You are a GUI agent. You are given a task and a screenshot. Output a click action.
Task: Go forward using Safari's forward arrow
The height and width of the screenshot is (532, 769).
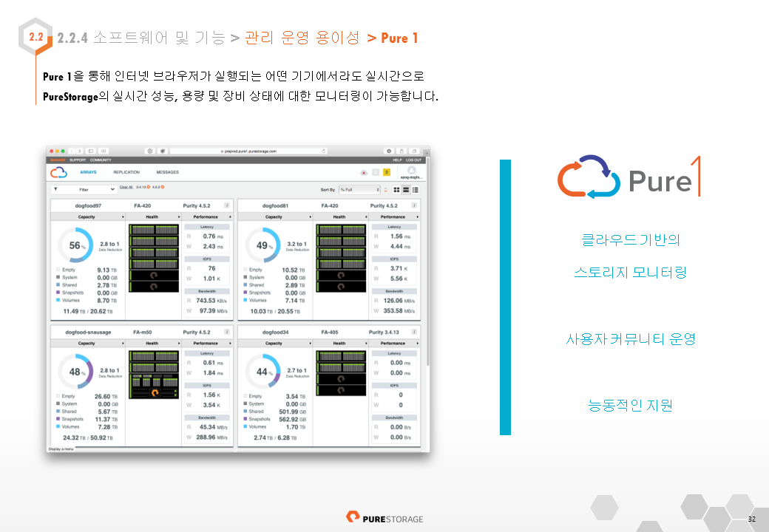click(x=80, y=151)
